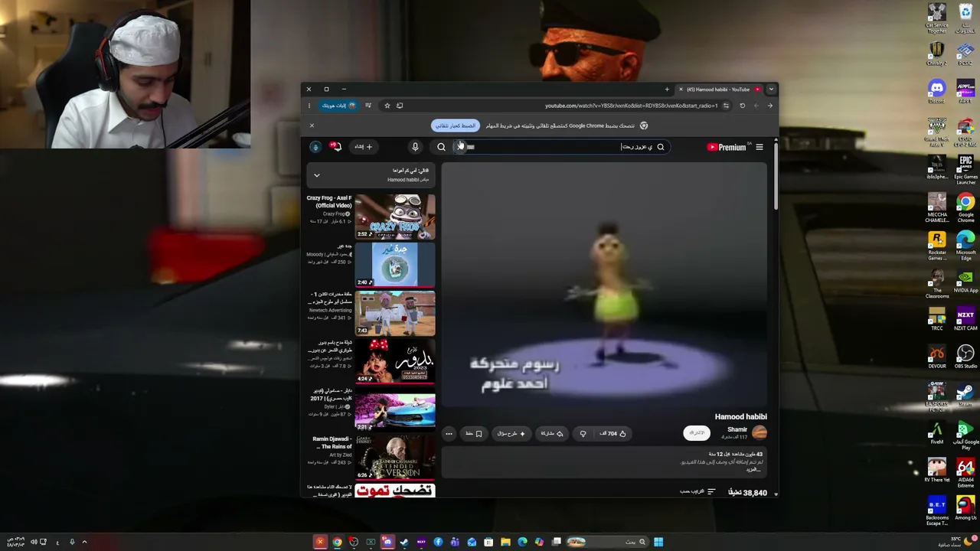Play the pink car video lasting 2:21
Viewport: 980px width, 551px height.
[394, 409]
